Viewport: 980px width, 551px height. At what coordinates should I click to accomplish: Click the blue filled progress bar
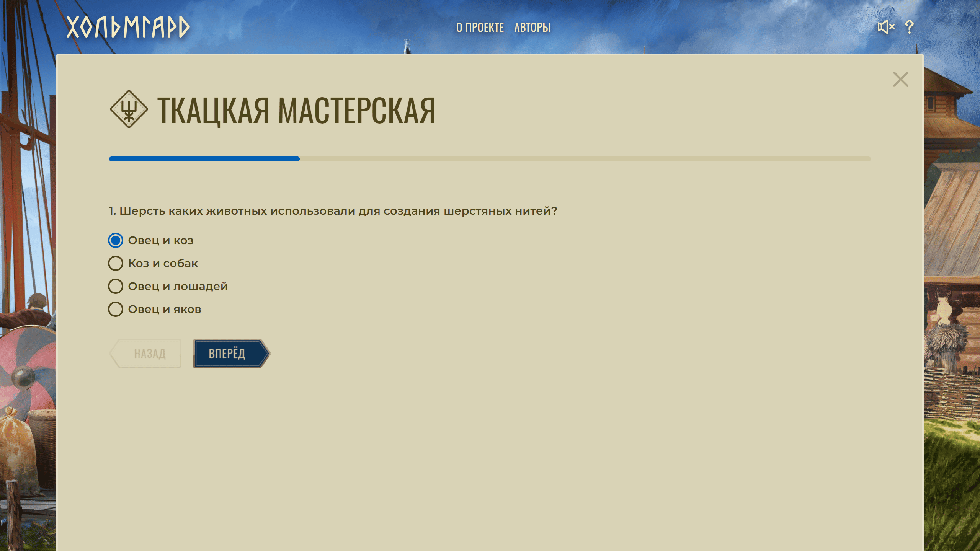click(x=204, y=159)
